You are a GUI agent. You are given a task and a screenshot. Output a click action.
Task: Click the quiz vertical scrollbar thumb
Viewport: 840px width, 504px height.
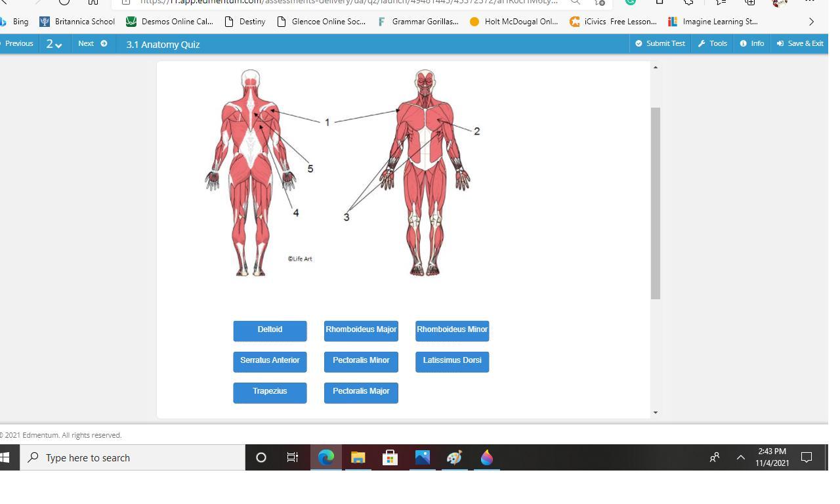655,203
